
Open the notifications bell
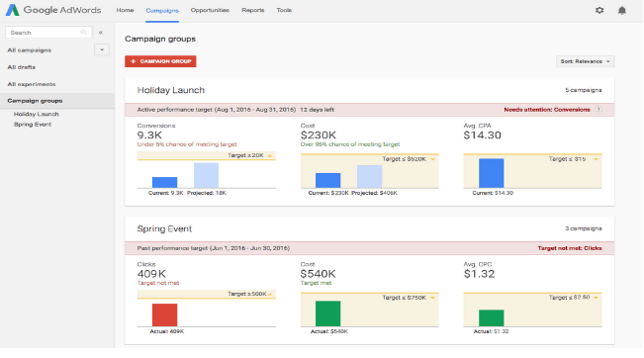point(622,10)
